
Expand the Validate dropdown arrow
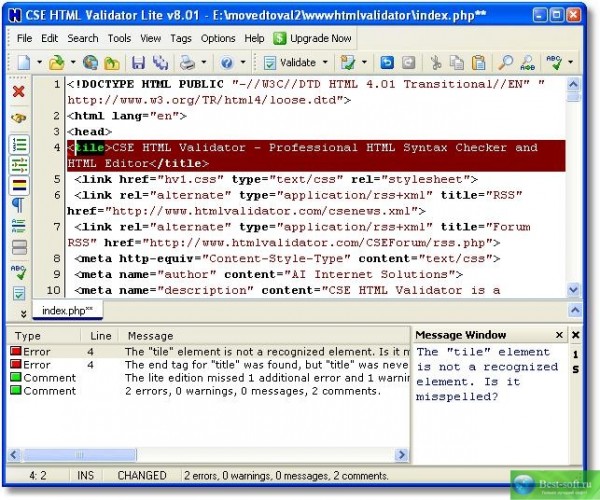tap(325, 62)
